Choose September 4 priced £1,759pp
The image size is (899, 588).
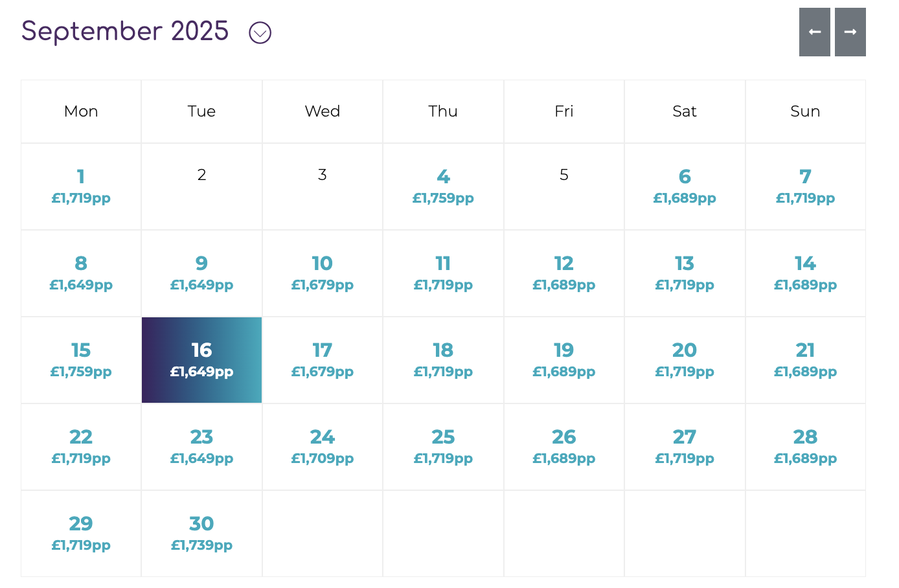443,187
